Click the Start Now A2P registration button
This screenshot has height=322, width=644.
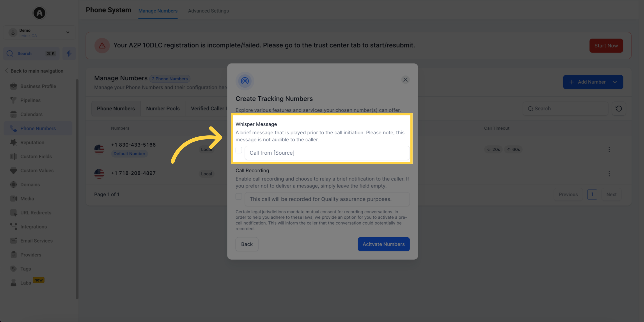[606, 46]
